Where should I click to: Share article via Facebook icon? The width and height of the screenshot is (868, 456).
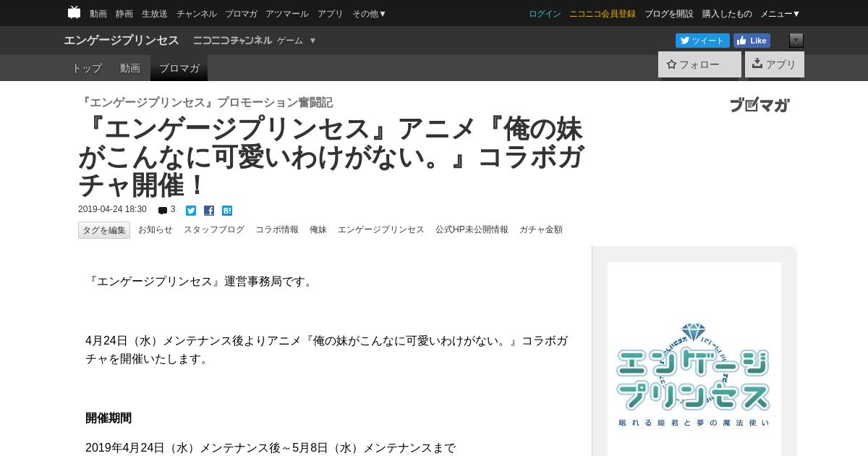point(209,211)
